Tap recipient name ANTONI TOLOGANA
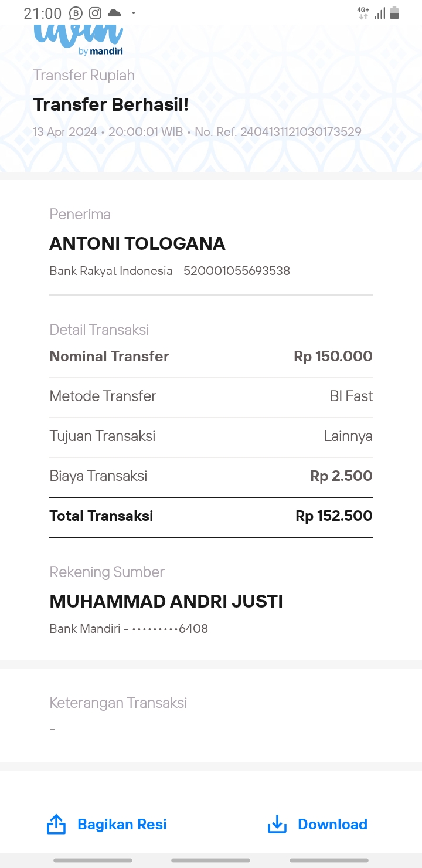422x868 pixels. coord(138,244)
